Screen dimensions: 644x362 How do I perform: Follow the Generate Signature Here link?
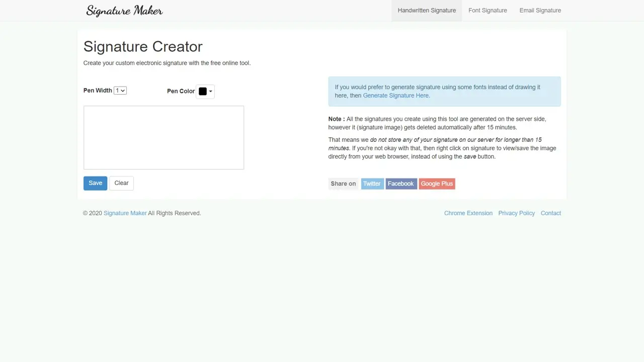pyautogui.click(x=396, y=96)
